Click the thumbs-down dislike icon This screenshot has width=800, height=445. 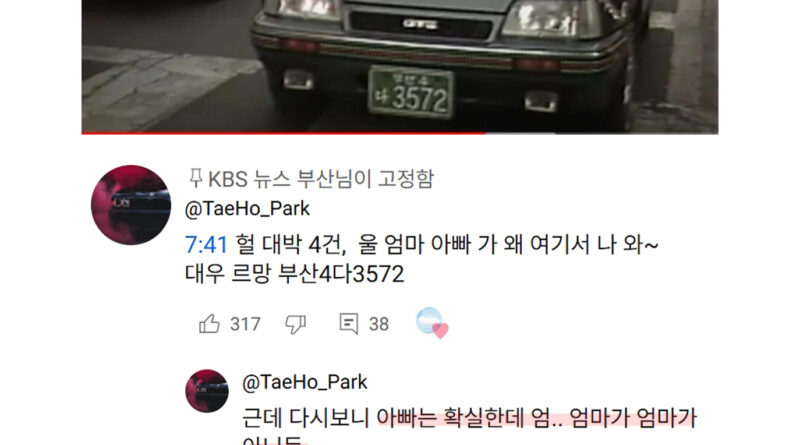tap(295, 324)
